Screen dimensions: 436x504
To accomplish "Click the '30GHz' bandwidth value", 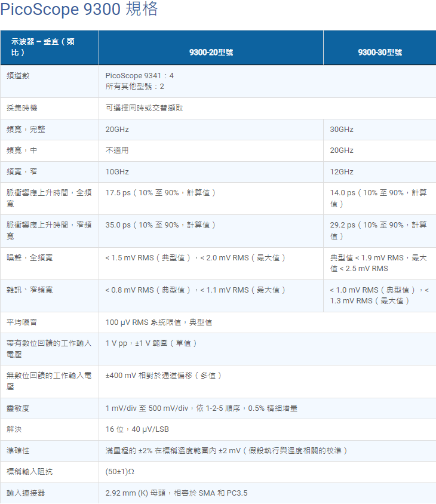I will click(342, 129).
